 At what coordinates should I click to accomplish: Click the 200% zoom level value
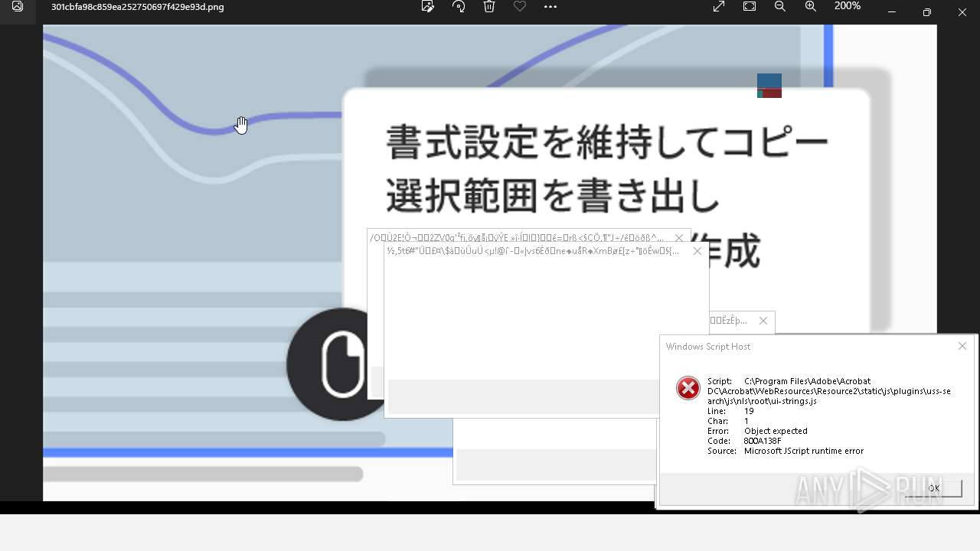click(848, 6)
